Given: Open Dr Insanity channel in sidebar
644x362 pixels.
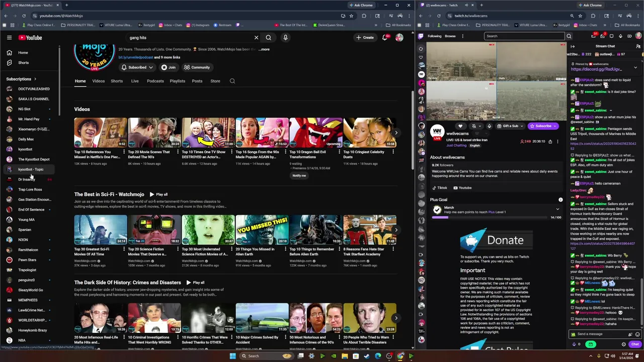Looking at the screenshot, I should coord(29,179).
